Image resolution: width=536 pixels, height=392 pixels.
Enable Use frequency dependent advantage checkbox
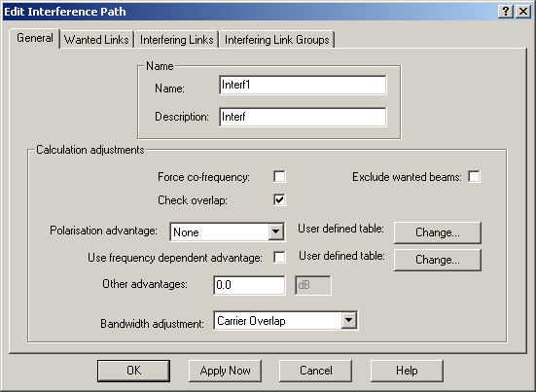click(x=279, y=258)
